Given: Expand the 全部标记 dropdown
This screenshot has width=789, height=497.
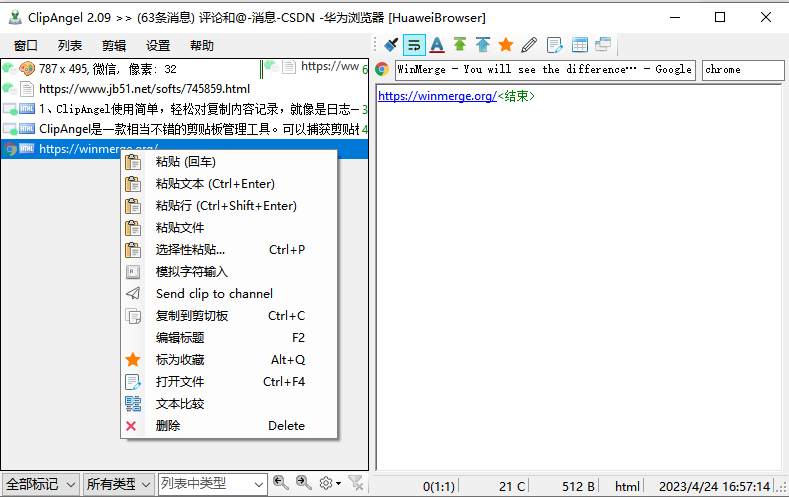Looking at the screenshot, I should (x=40, y=484).
